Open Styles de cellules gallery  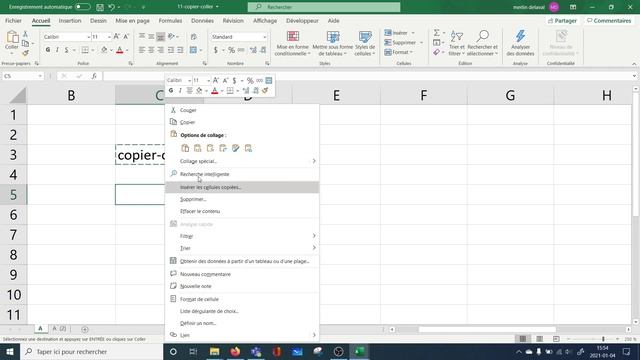365,43
